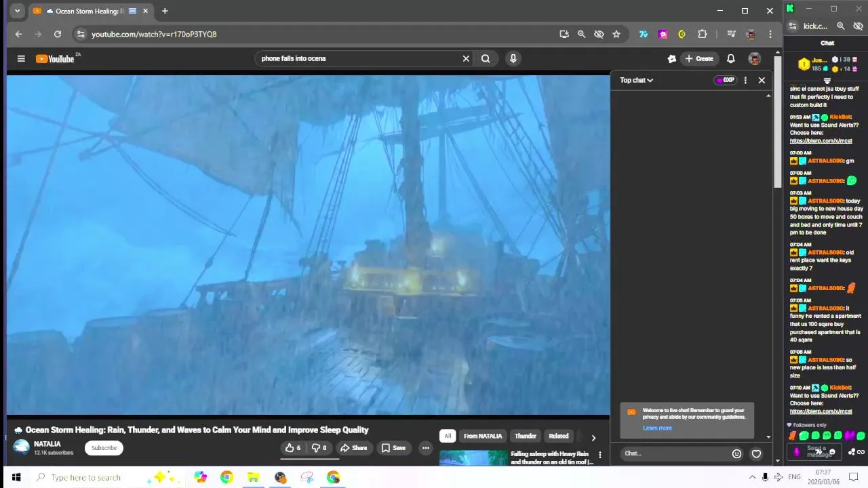Screen dimensions: 868x488
Task: Close the Ocean Storm Healing tab
Action: click(145, 11)
